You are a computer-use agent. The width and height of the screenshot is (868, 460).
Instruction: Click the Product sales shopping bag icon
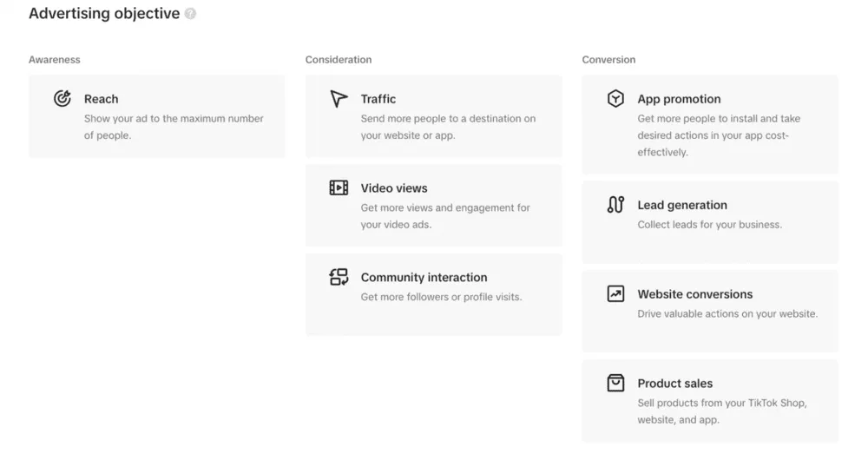coord(615,384)
